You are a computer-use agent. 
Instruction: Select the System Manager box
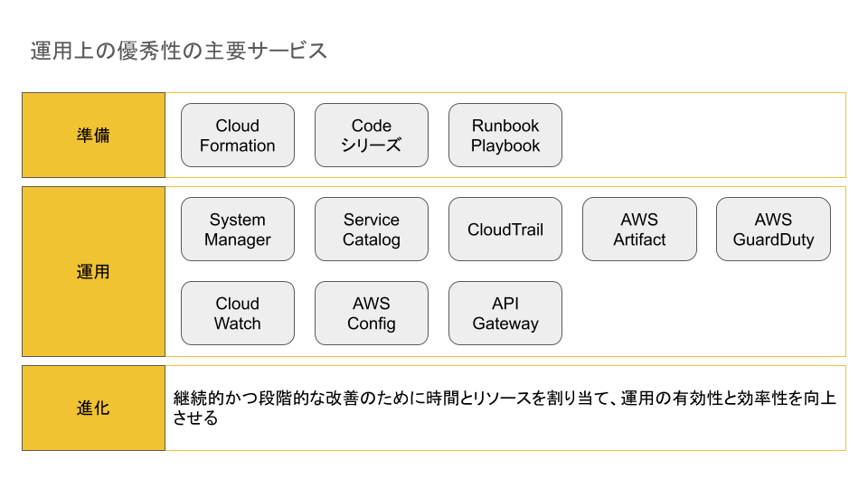(x=238, y=229)
